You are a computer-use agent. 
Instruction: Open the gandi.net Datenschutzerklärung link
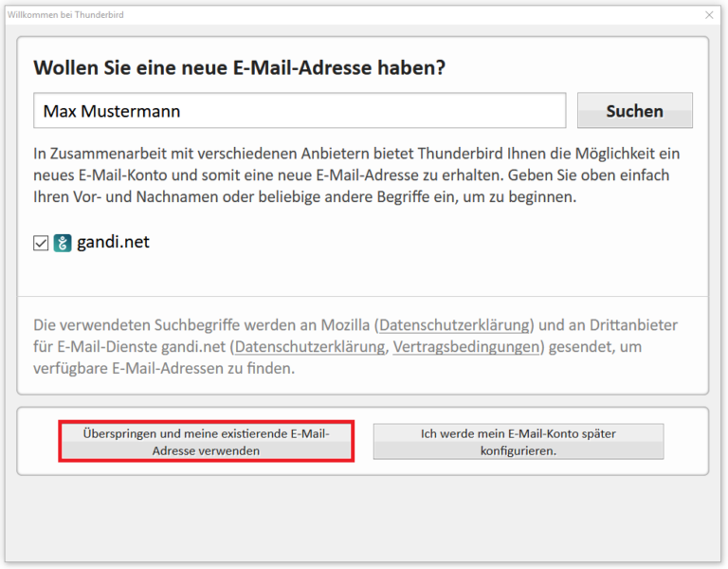[x=310, y=347]
